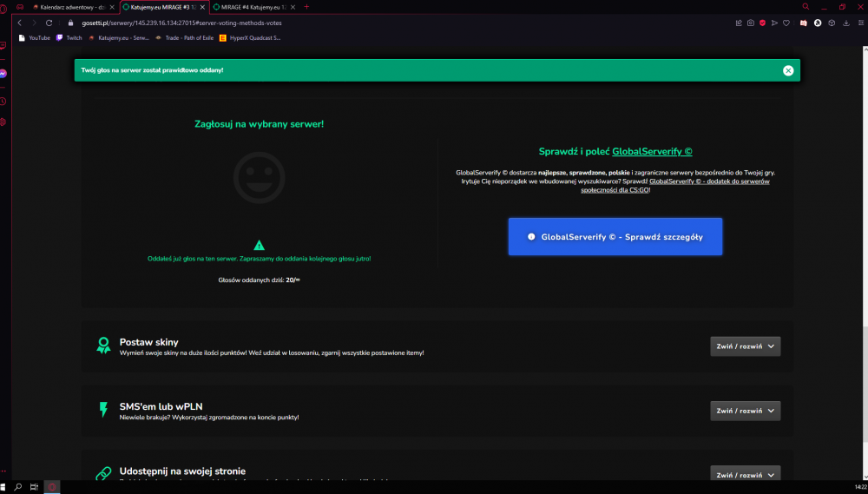Click GlobalServerify Sprawdź szczegóły button
The image size is (868, 494).
pyautogui.click(x=615, y=236)
